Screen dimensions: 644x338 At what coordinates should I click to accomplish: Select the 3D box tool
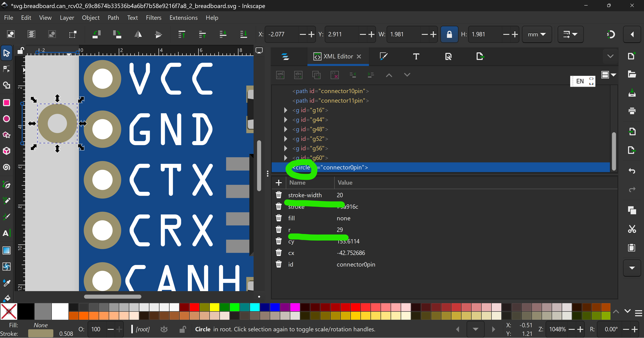pyautogui.click(x=7, y=151)
